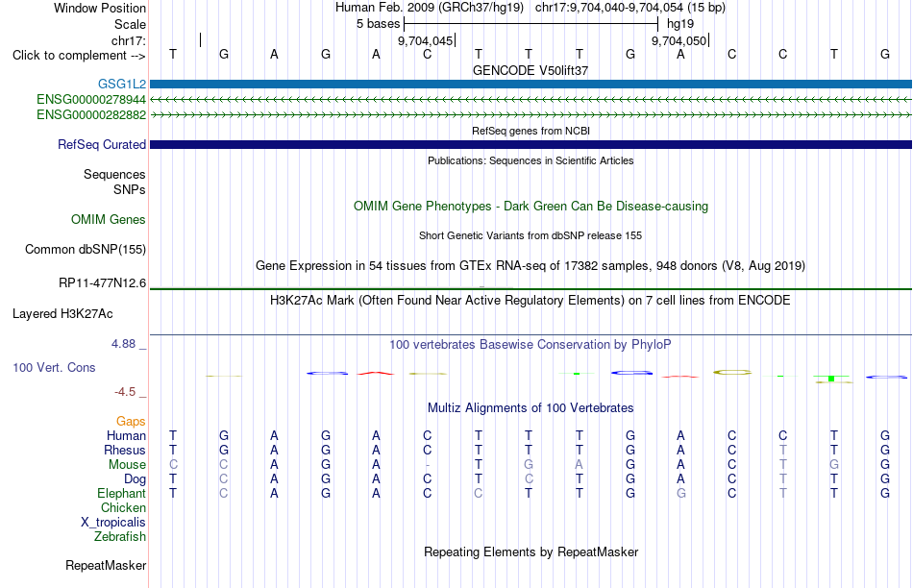Click '100 vertebrates Basewise Conservation by PhyloP' title

pos(531,345)
